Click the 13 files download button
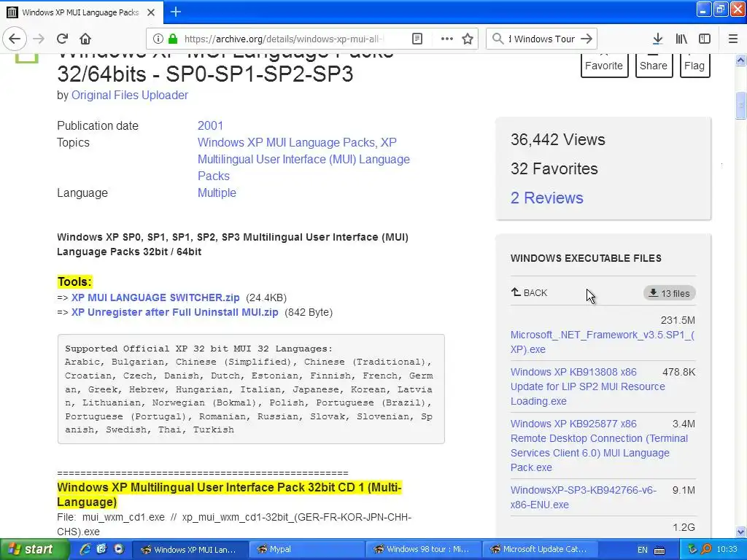Image resolution: width=747 pixels, height=560 pixels. click(x=670, y=293)
